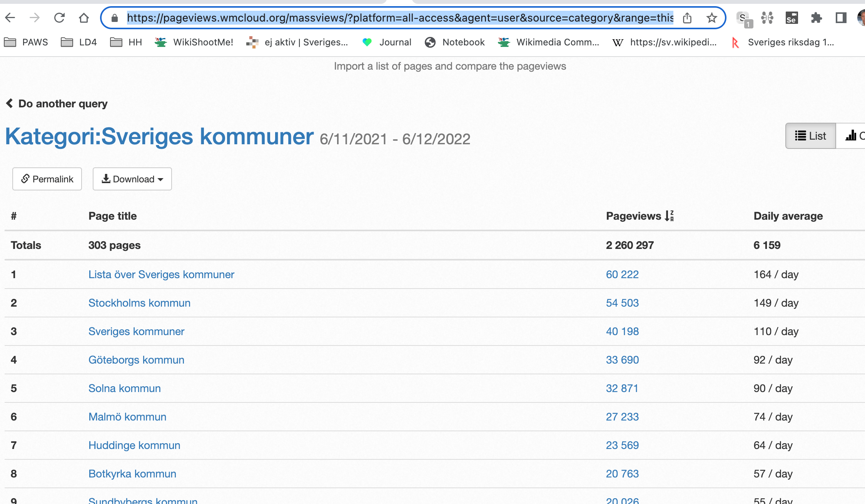Open the extensions puzzle icon
865x504 pixels.
point(816,18)
